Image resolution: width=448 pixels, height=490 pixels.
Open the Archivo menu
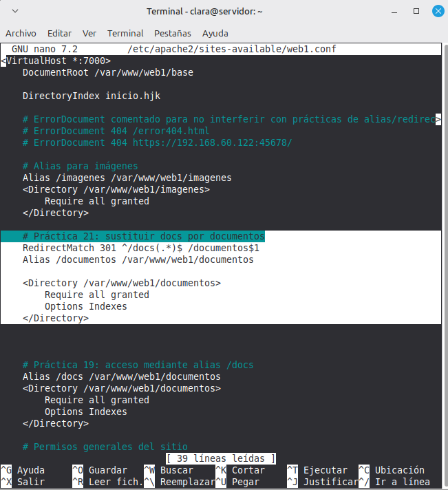click(x=21, y=33)
